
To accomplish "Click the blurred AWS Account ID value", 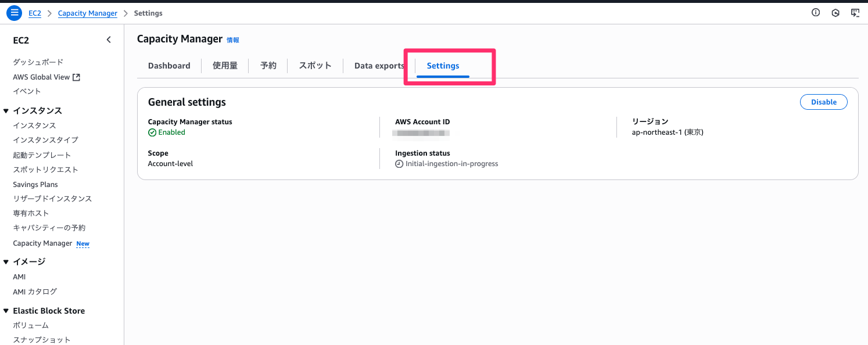I will pos(422,133).
